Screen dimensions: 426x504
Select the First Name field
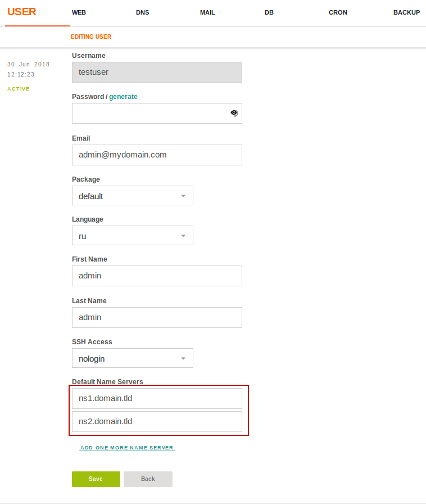tap(157, 276)
